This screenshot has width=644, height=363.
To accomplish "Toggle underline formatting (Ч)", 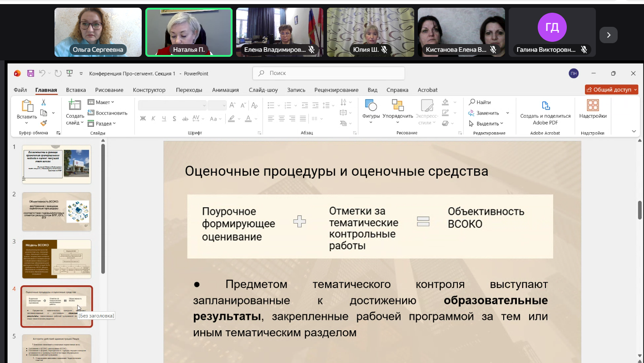I will click(163, 119).
